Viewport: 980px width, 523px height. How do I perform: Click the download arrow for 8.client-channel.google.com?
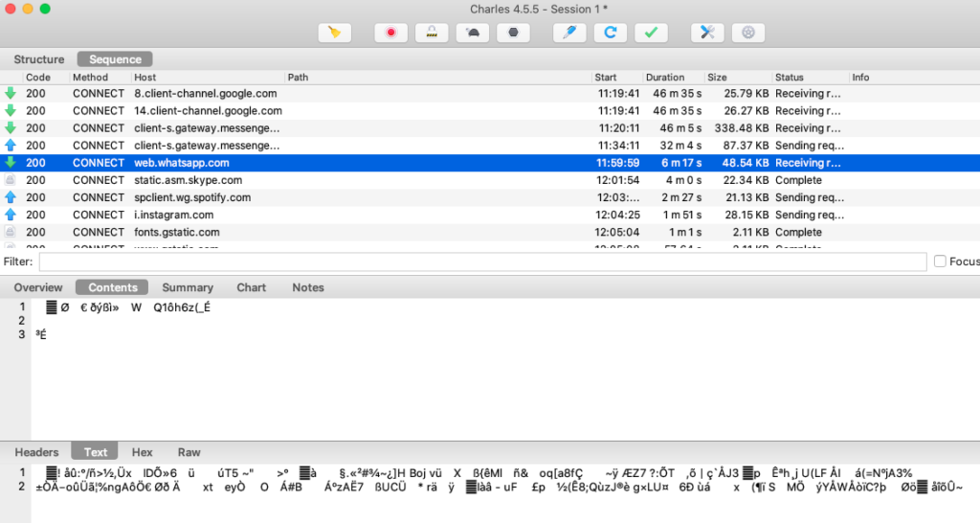[11, 93]
